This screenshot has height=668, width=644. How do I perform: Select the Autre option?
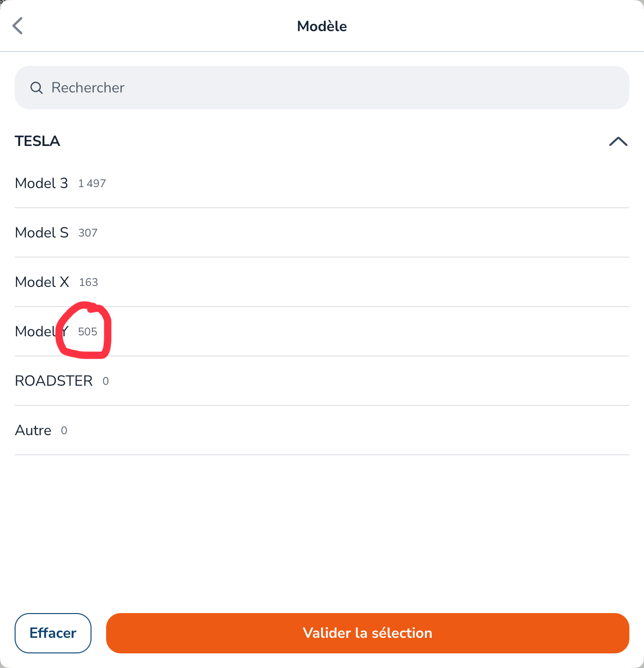[x=322, y=431]
